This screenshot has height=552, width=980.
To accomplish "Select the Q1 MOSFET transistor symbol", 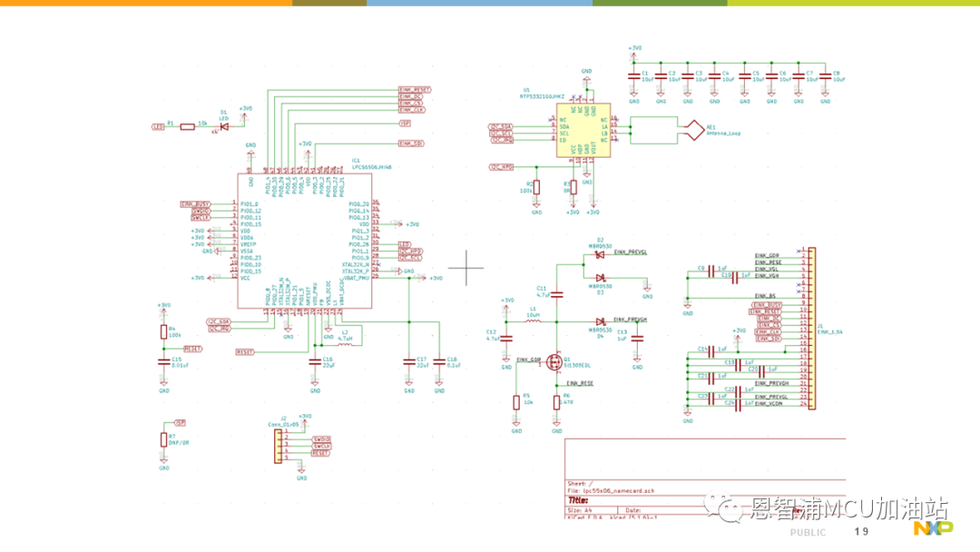I will 554,362.
